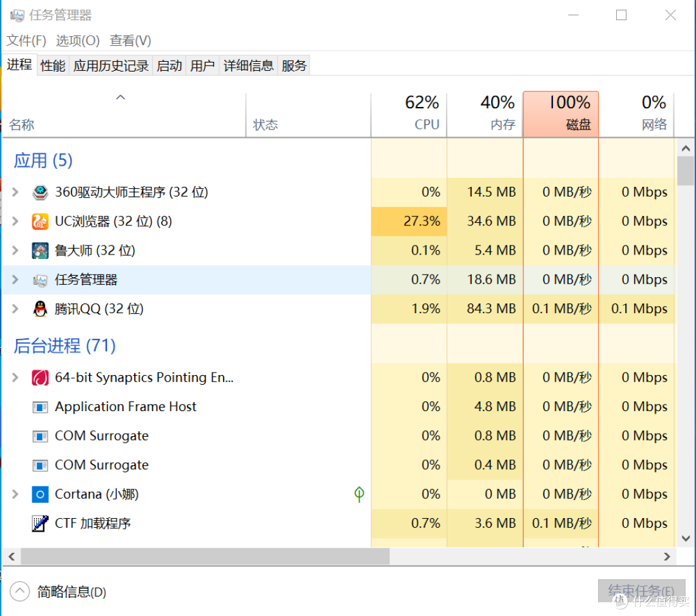
Task: Open the 查看(V) menu
Action: (130, 41)
